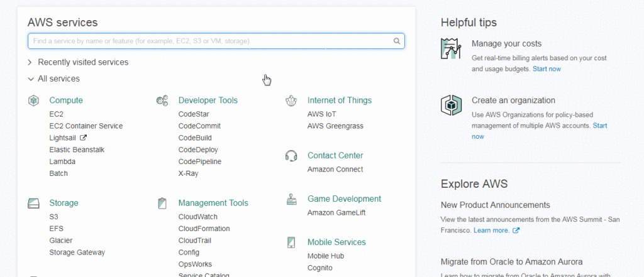
Task: Click the Manage your costs title
Action: point(506,43)
